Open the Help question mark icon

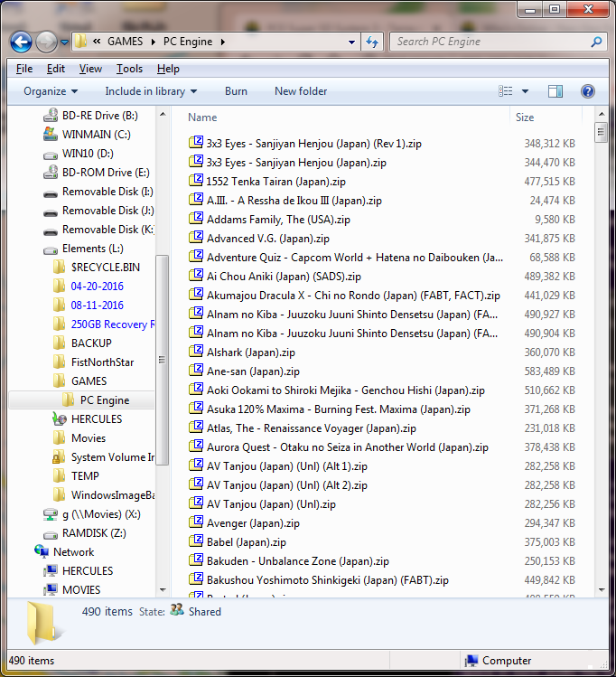(587, 91)
